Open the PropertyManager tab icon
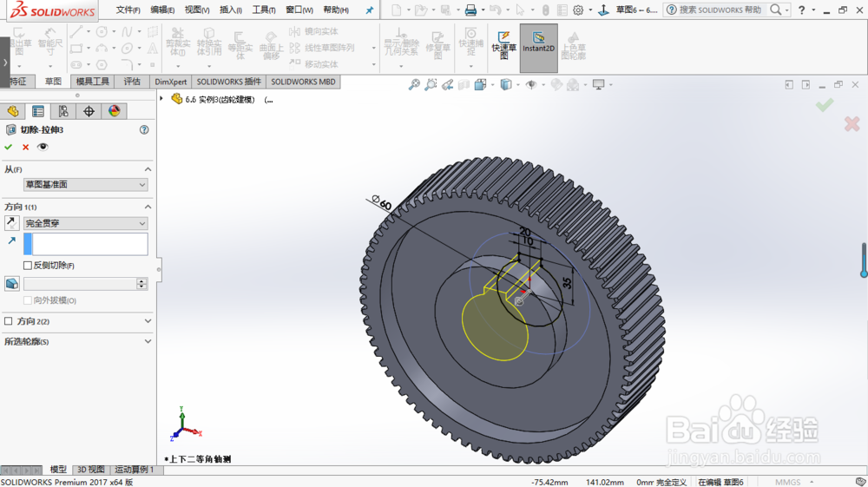Image resolution: width=868 pixels, height=487 pixels. (38, 111)
